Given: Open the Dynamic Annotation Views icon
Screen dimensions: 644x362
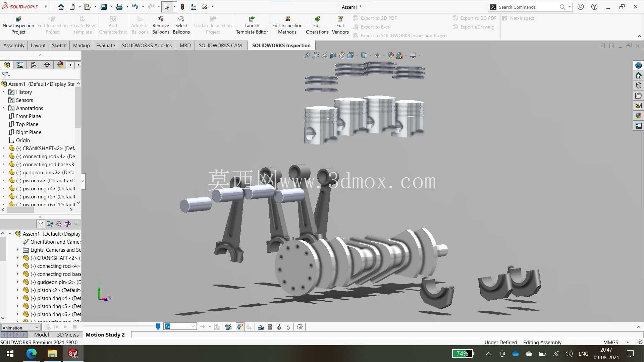Looking at the screenshot, I should point(342,55).
